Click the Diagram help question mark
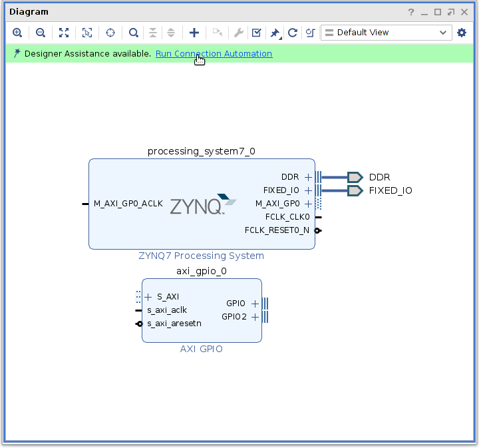Viewport: 479px width, 448px height. [x=411, y=12]
